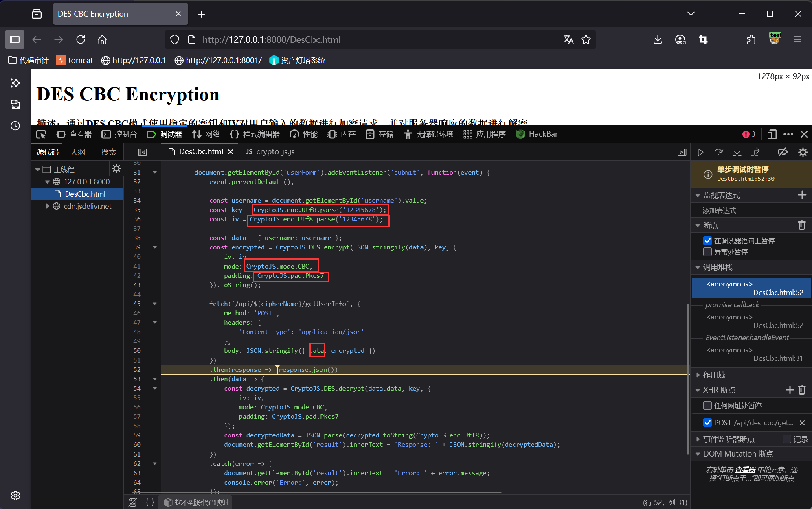Click the Step In debugger icon
812x509 pixels.
[x=737, y=152]
